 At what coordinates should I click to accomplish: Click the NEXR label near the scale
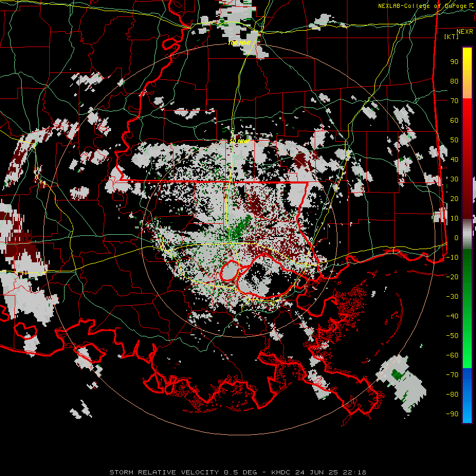(x=465, y=32)
